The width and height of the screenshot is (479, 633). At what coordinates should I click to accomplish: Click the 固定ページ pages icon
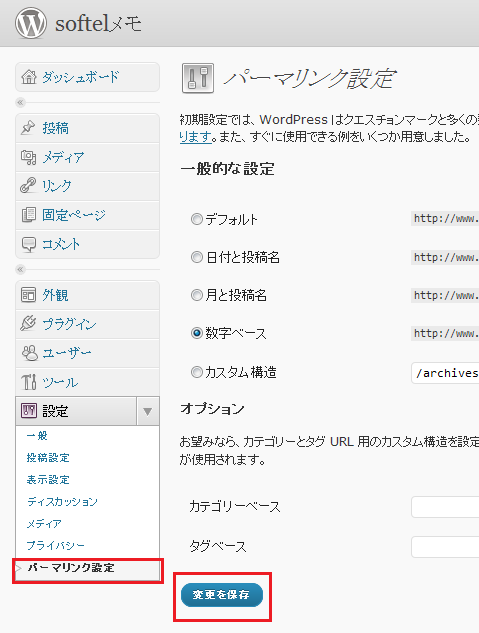28,214
